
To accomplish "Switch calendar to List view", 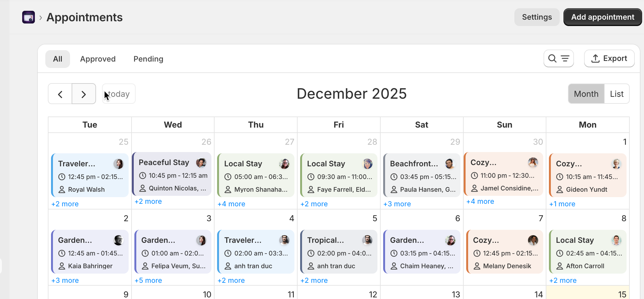I will (x=616, y=94).
